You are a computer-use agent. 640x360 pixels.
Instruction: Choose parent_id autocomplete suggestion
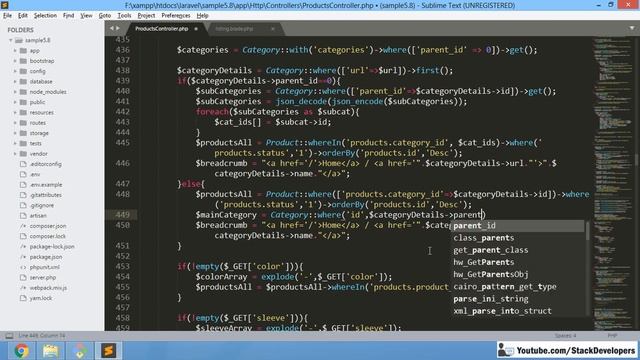(518, 226)
